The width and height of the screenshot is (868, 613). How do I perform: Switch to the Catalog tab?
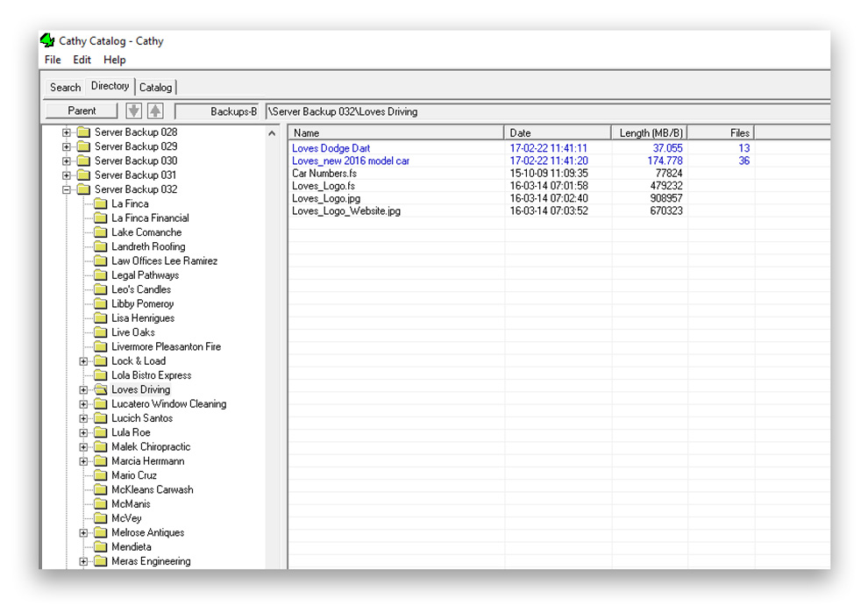click(156, 87)
